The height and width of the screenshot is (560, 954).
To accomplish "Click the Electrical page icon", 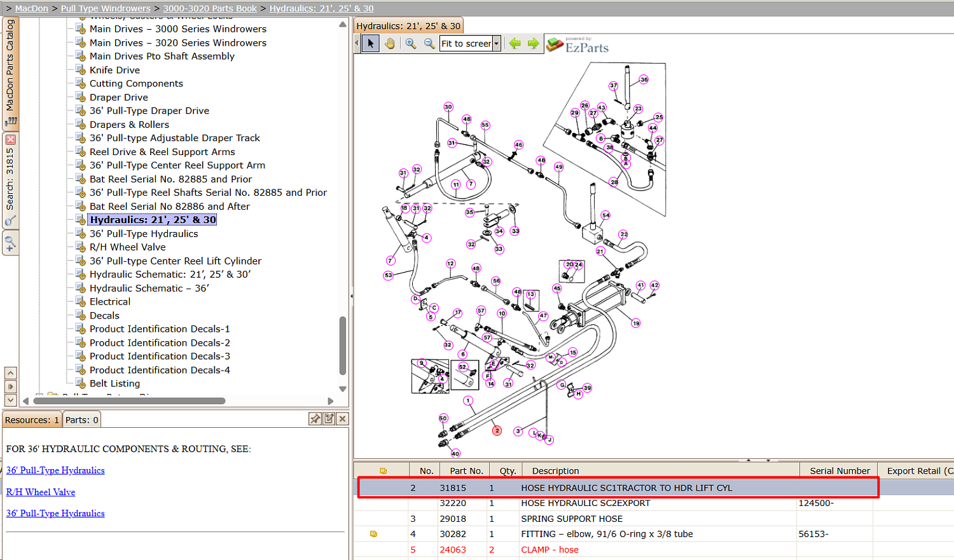I will click(81, 302).
